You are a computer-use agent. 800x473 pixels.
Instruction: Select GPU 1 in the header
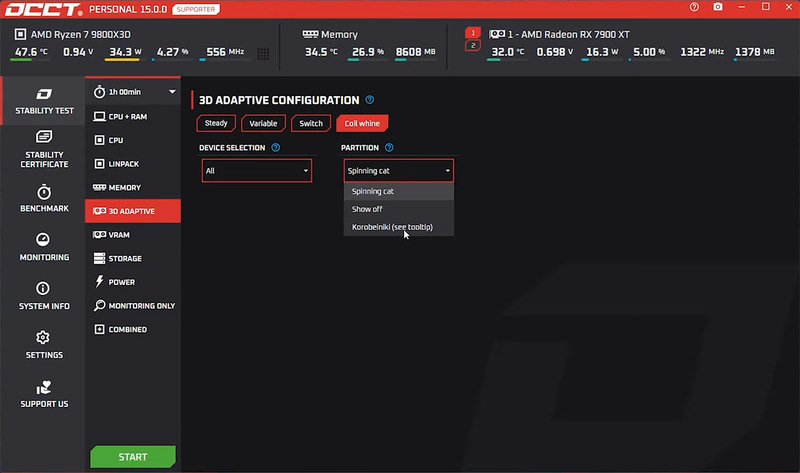[x=473, y=33]
